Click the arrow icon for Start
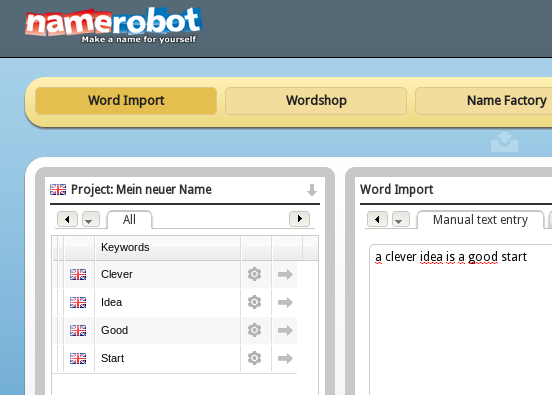 (x=285, y=358)
